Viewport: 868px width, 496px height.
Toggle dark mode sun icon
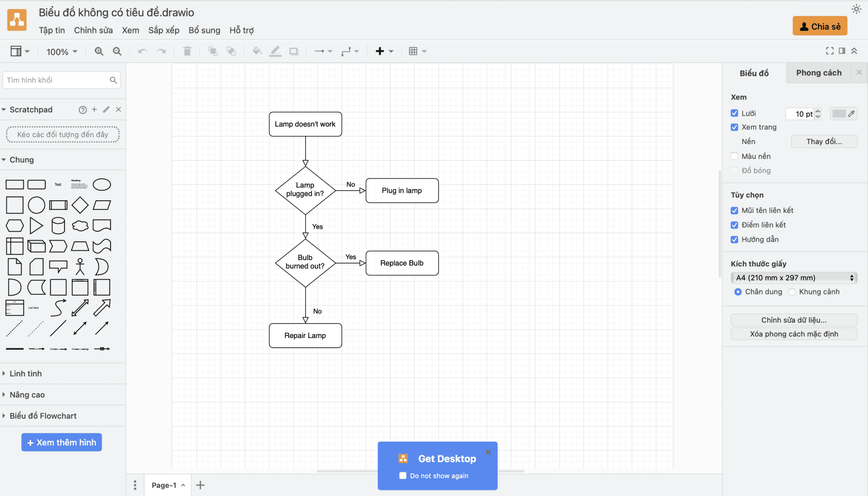tap(857, 9)
